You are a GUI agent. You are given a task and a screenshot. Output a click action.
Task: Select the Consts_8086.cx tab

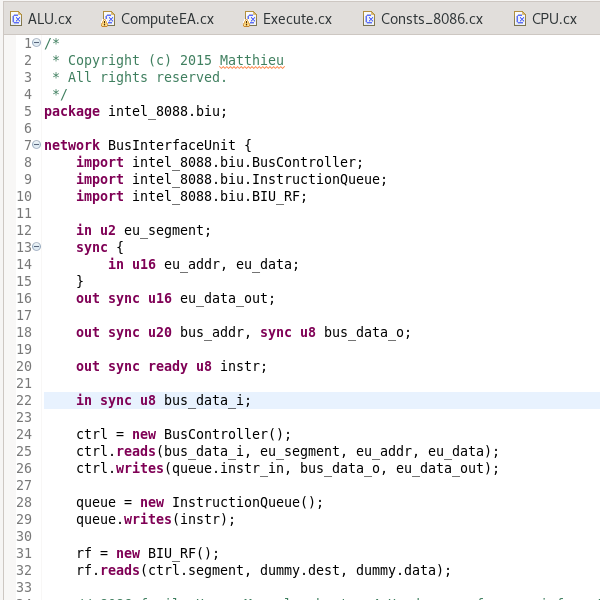click(x=431, y=18)
